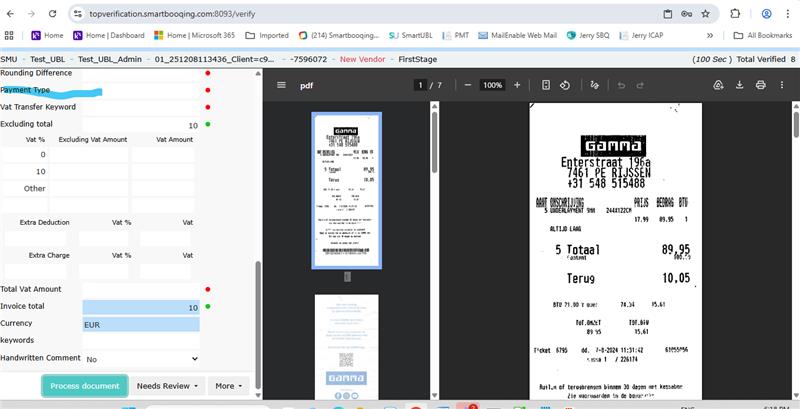This screenshot has width=800, height=409.
Task: Open the Handwritten Comment dropdown
Action: 141,358
